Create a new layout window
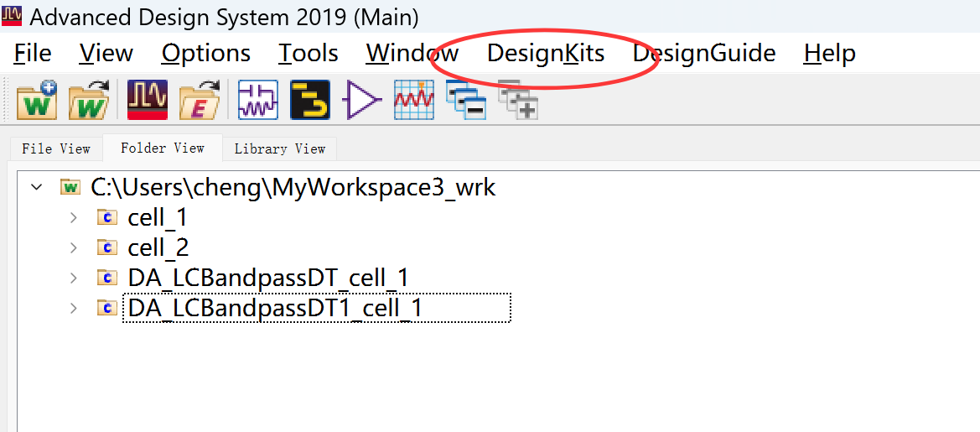This screenshot has height=432, width=980. click(x=310, y=100)
